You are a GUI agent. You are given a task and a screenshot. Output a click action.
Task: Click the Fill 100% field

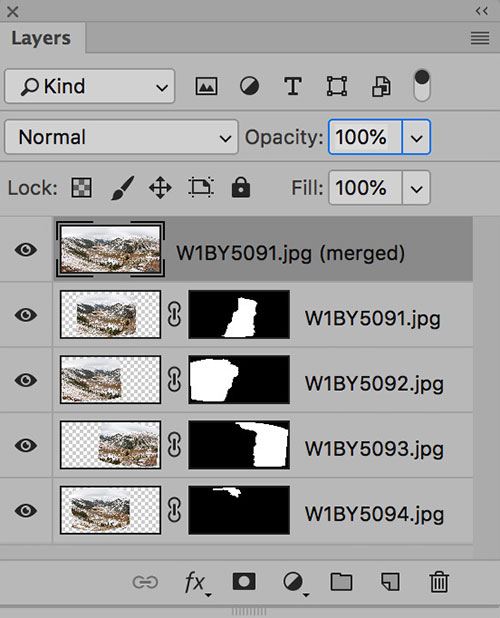pos(365,188)
